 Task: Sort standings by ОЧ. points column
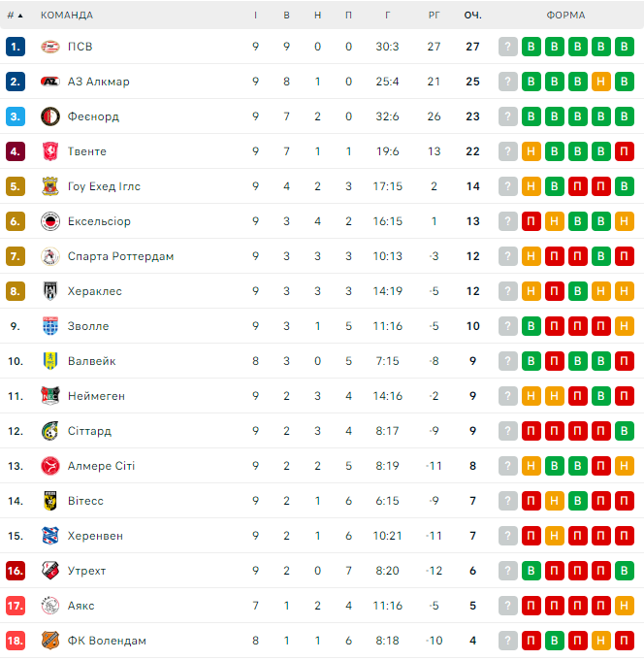click(473, 15)
